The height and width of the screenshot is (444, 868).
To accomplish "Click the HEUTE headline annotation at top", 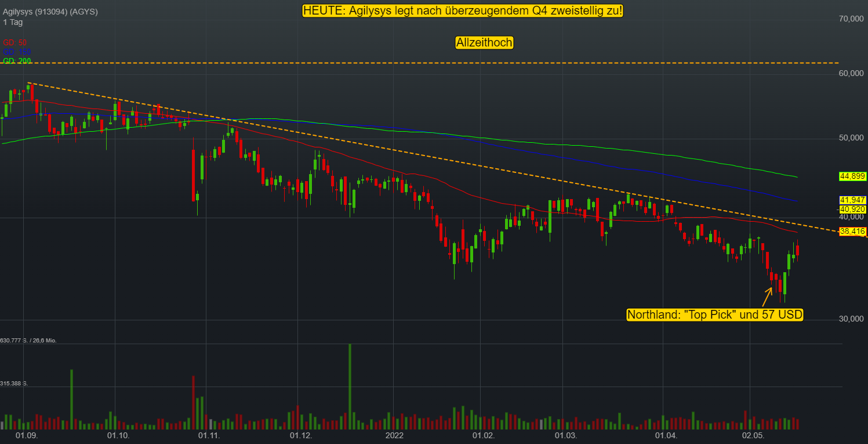I will (x=463, y=10).
